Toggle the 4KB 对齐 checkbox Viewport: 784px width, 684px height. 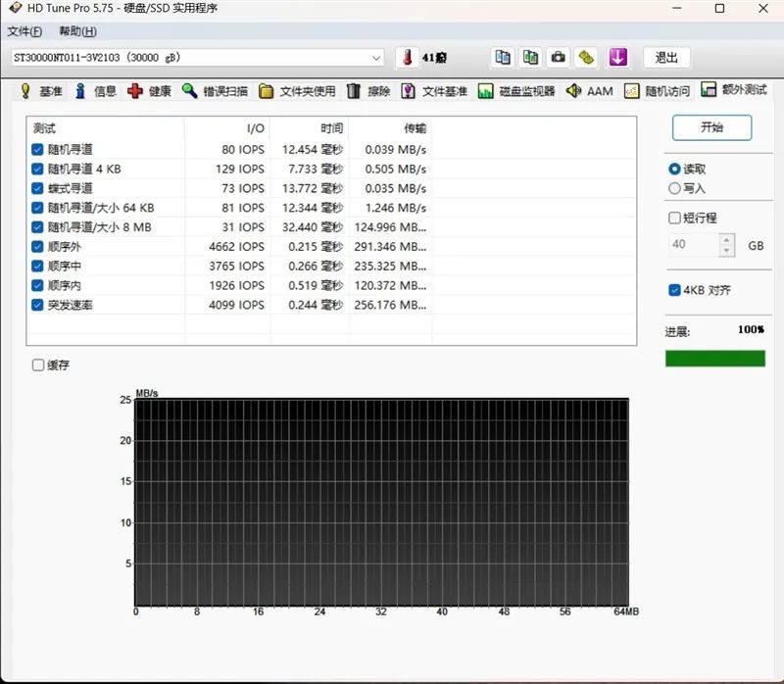(674, 290)
